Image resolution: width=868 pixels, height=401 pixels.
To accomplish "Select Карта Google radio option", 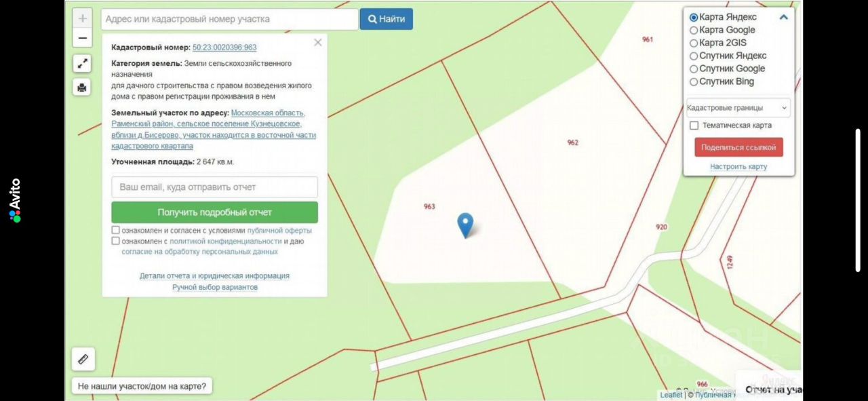I will point(694,30).
